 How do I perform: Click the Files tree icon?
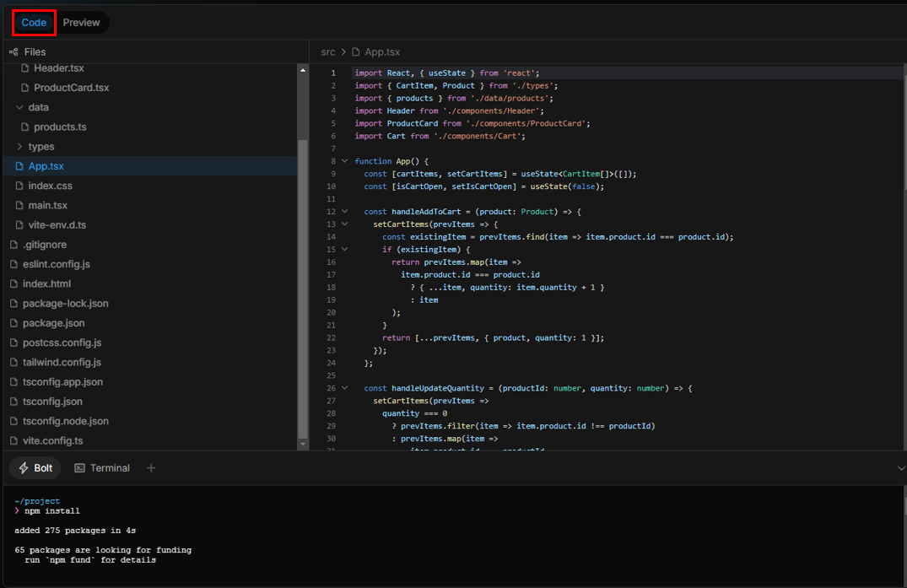13,52
